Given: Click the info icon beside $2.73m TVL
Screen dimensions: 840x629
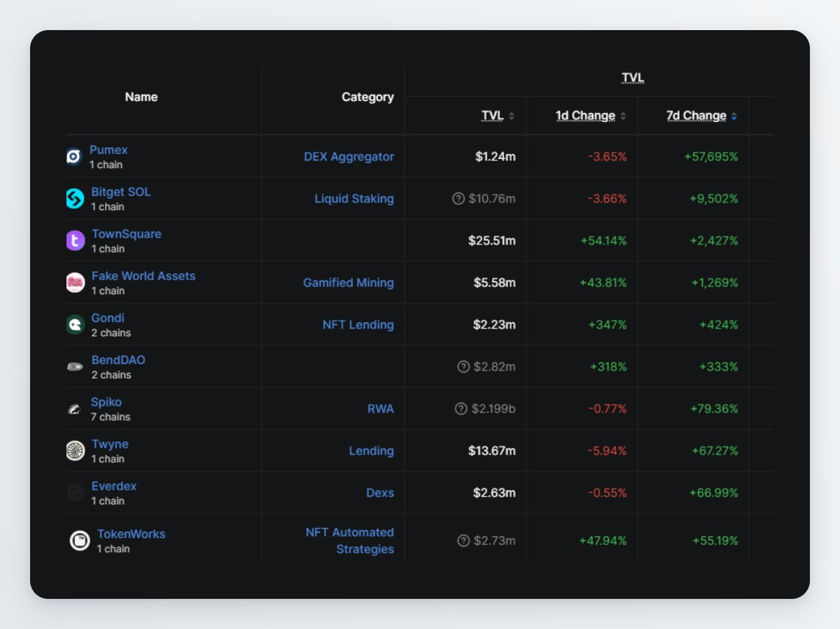Looking at the screenshot, I should [x=463, y=541].
